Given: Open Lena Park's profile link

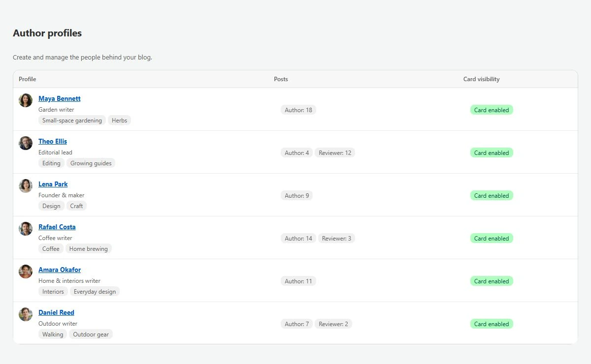Looking at the screenshot, I should tap(53, 184).
